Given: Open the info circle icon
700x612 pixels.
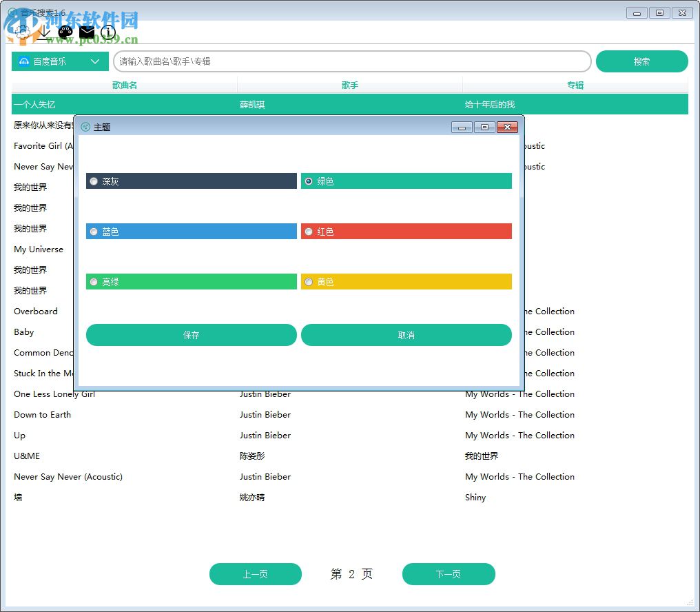Looking at the screenshot, I should (x=108, y=32).
